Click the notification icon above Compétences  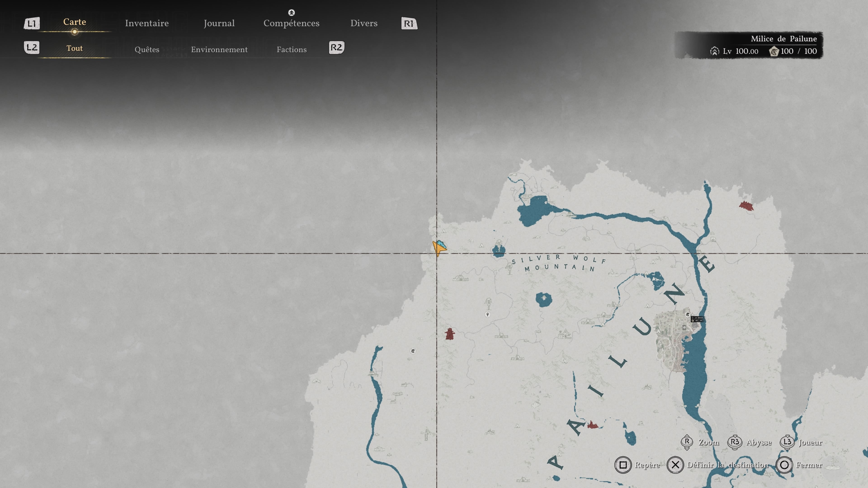(x=291, y=12)
